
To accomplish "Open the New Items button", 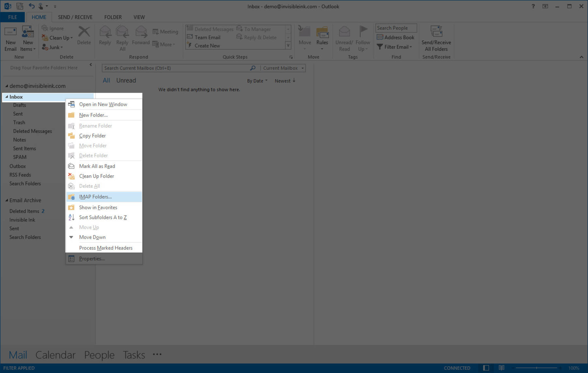I will click(x=28, y=39).
